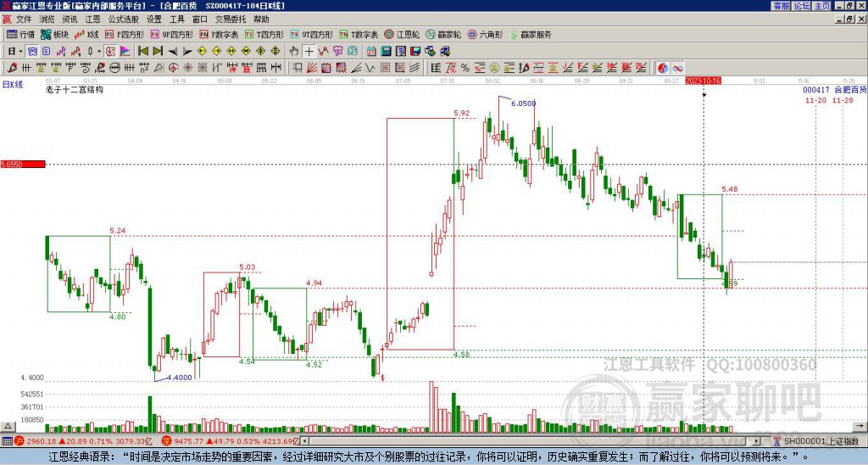Click the 9475.77 index value in status bar
Screen dimensions: 868x465
point(187,441)
